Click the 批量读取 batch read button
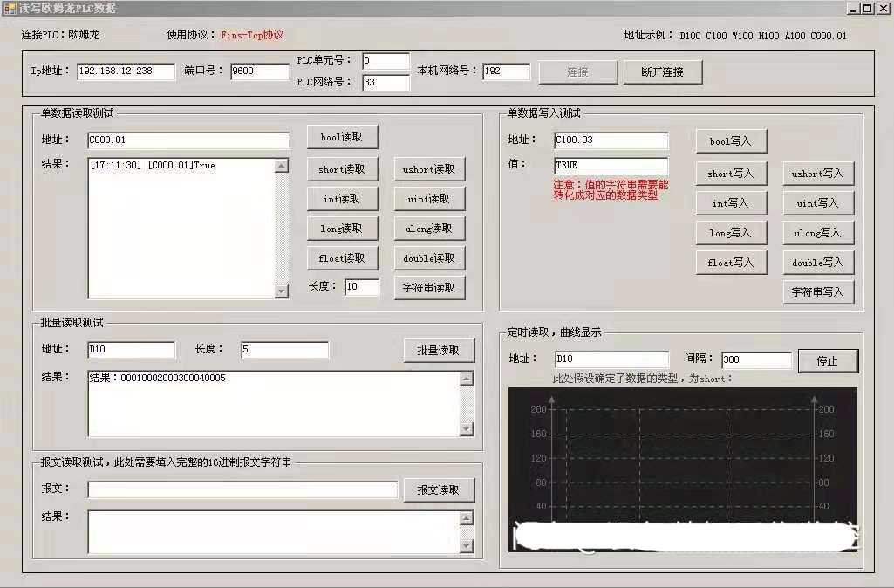Viewport: 894px width, 588px height. tap(439, 351)
